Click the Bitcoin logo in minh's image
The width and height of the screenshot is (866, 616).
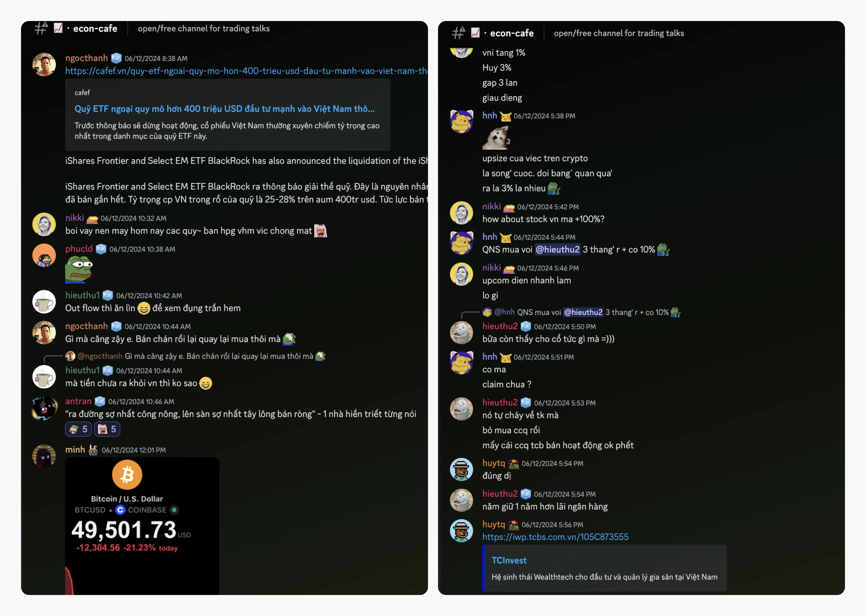(127, 475)
